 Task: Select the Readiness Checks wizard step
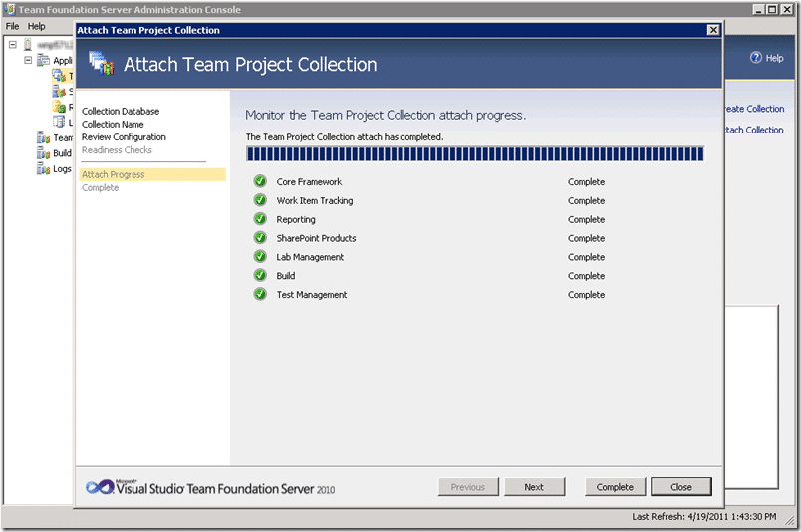(x=117, y=150)
